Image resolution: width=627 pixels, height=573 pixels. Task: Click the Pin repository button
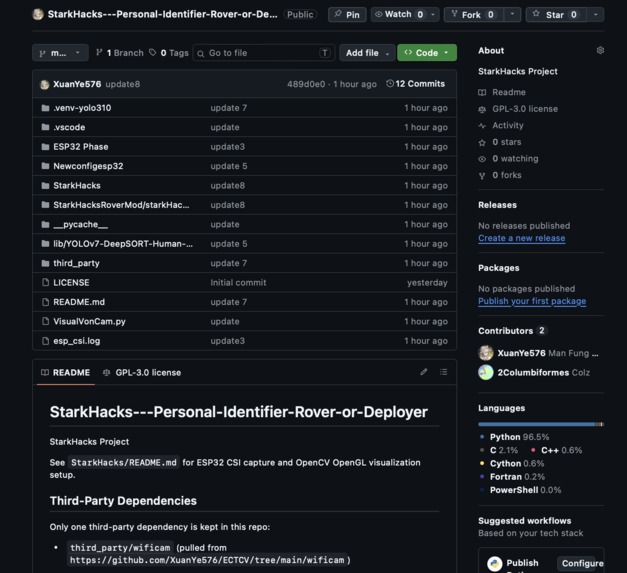pos(347,15)
